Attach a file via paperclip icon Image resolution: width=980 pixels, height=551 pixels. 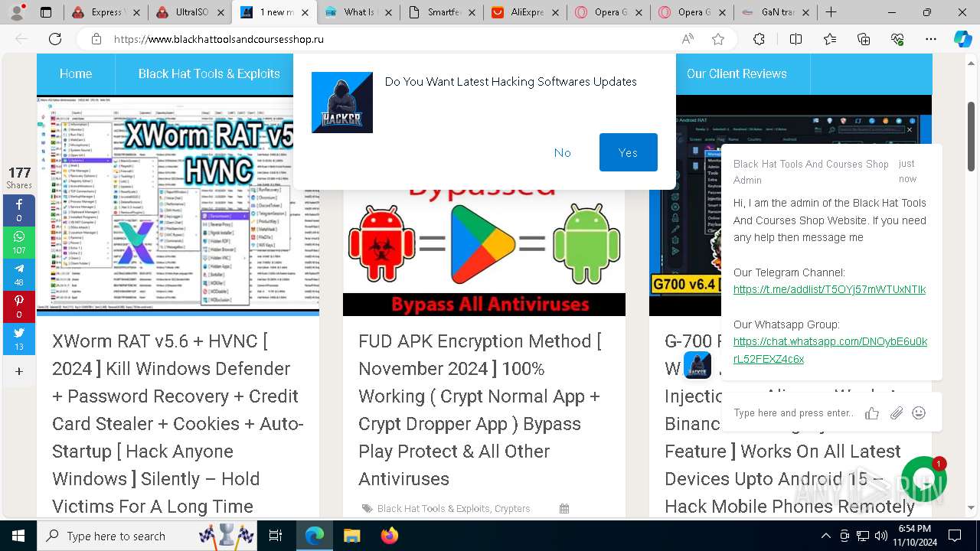coord(896,413)
